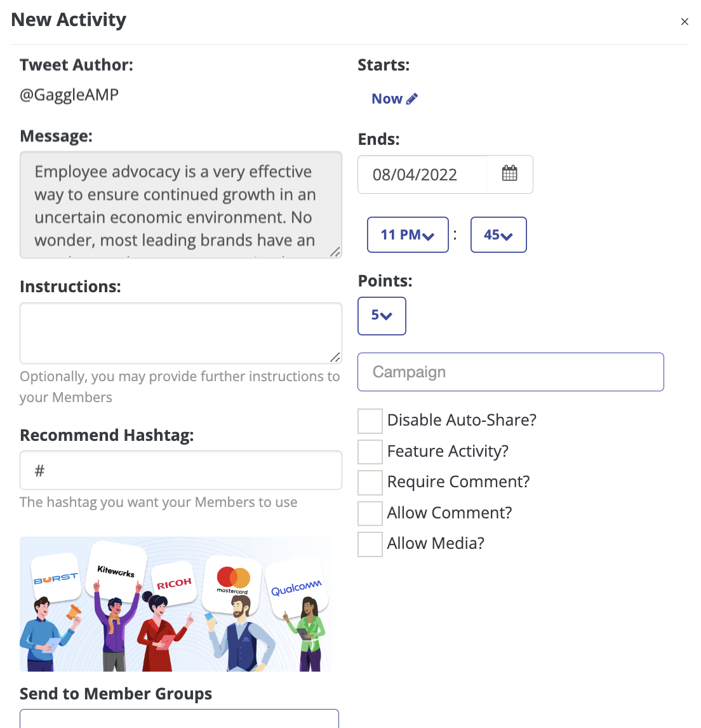Click the 'Ends:' label
Image resolution: width=701 pixels, height=728 pixels.
pyautogui.click(x=378, y=139)
